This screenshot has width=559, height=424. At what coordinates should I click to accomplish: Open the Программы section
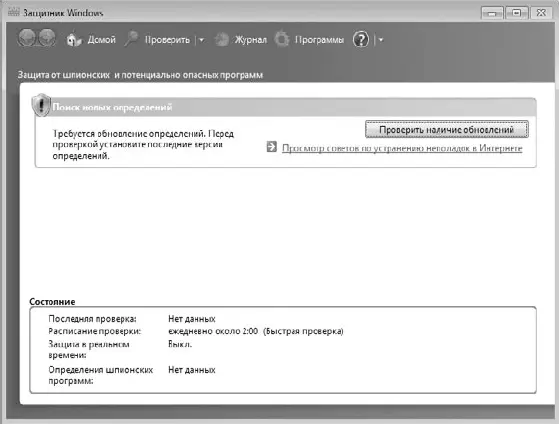coord(319,40)
